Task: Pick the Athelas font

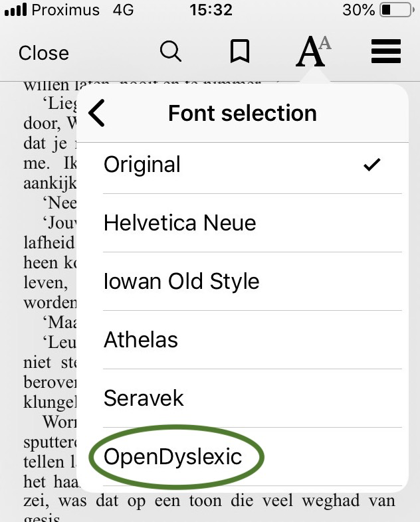Action: point(141,340)
